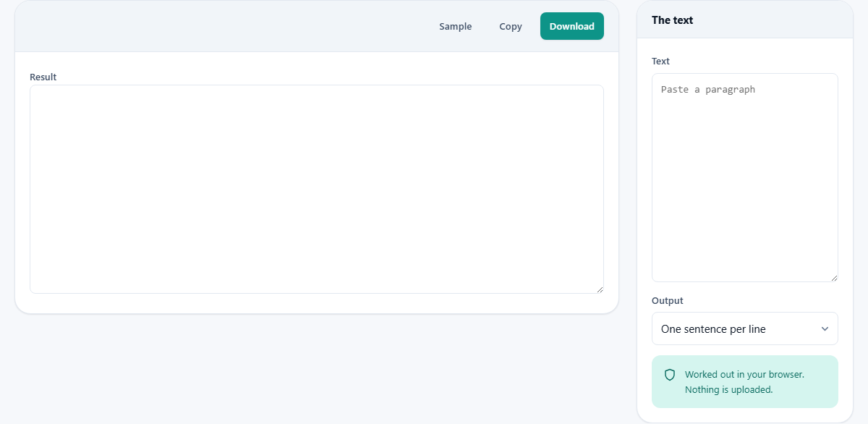Grab the Result box resize handle
This screenshot has height=424, width=868.
[x=600, y=289]
